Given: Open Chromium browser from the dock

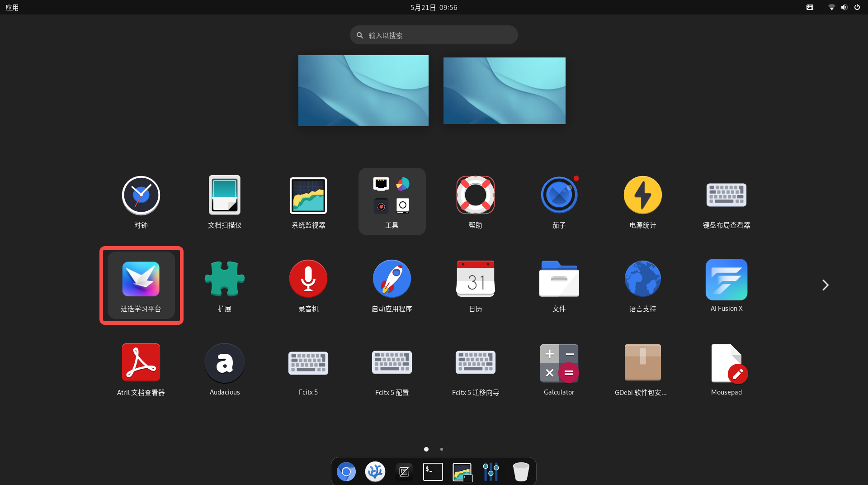Looking at the screenshot, I should [346, 472].
